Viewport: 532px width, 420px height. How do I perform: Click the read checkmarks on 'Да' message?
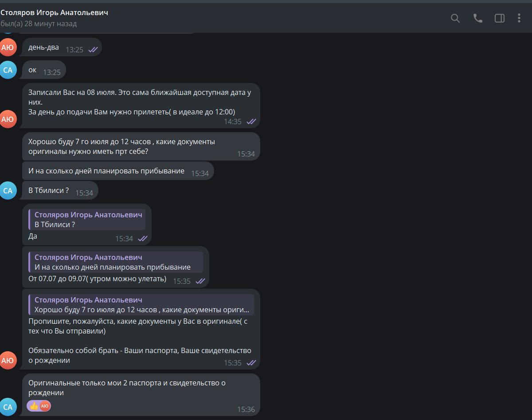(x=143, y=239)
